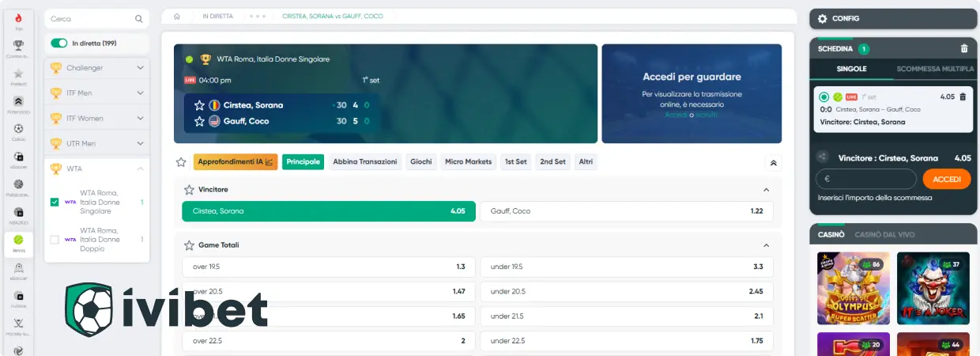The image size is (980, 356).
Task: Pick under 21.5 at 2.1
Action: tap(627, 316)
